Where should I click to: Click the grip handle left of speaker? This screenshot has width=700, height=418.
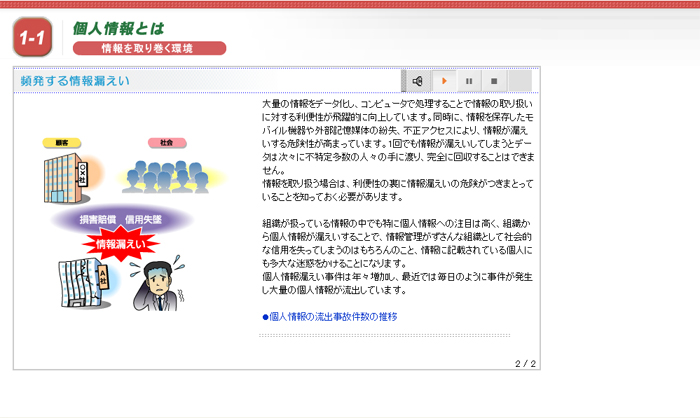405,81
